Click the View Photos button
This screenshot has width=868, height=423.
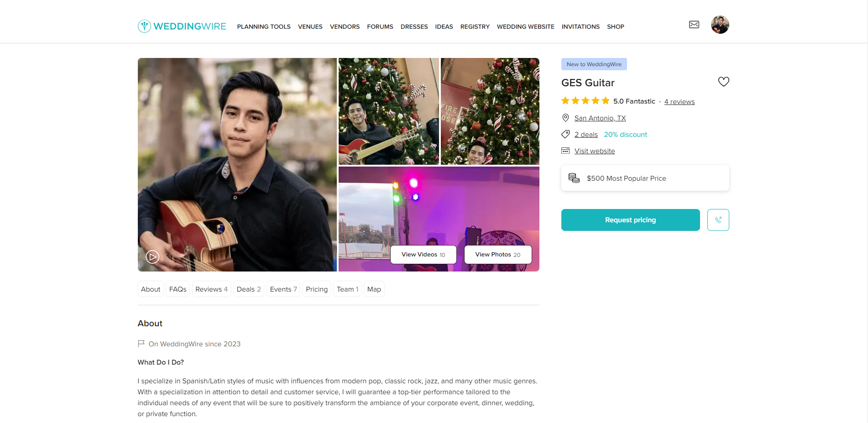[497, 255]
